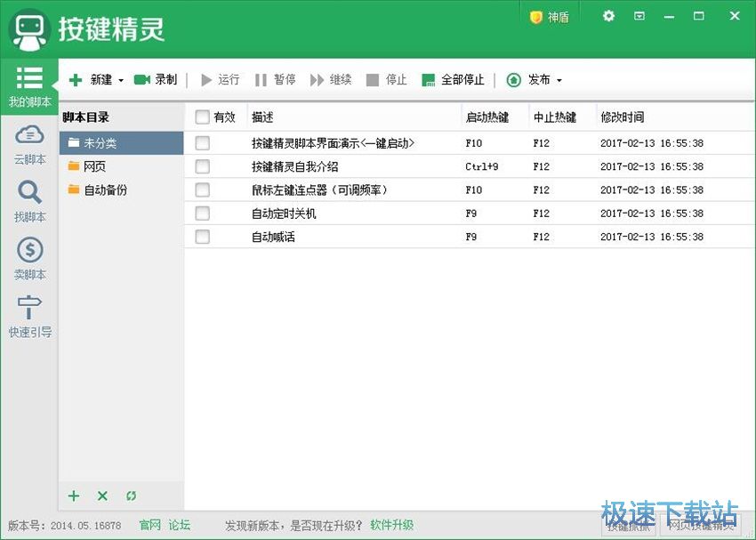Screen dimensions: 756x540
Task: Toggle the 有效 select-all checkbox
Action: tap(202, 117)
